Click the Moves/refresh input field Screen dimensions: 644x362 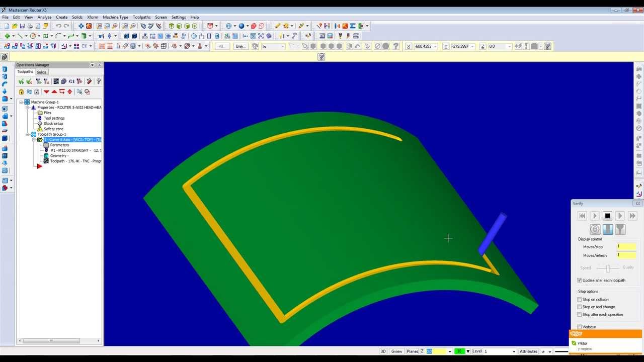[627, 255]
